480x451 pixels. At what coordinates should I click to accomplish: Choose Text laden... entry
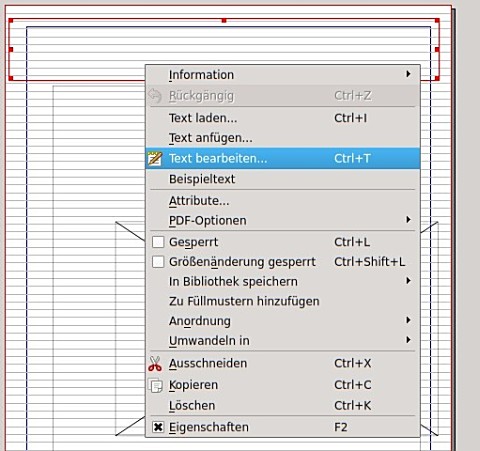pyautogui.click(x=283, y=118)
